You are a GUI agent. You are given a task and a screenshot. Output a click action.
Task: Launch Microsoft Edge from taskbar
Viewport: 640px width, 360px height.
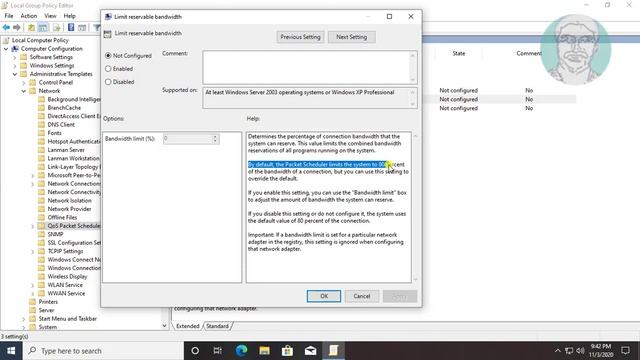[x=241, y=351]
